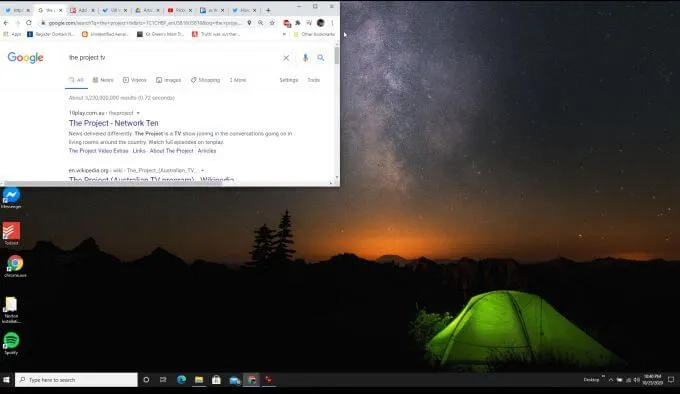Show more bookmarks via overflow chevron
Image resolution: width=680 pixels, height=394 pixels.
tap(284, 34)
